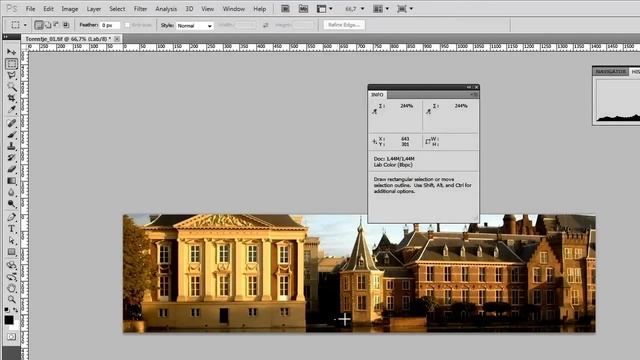This screenshot has height=360, width=640.
Task: Open the Filter menu
Action: coord(140,9)
